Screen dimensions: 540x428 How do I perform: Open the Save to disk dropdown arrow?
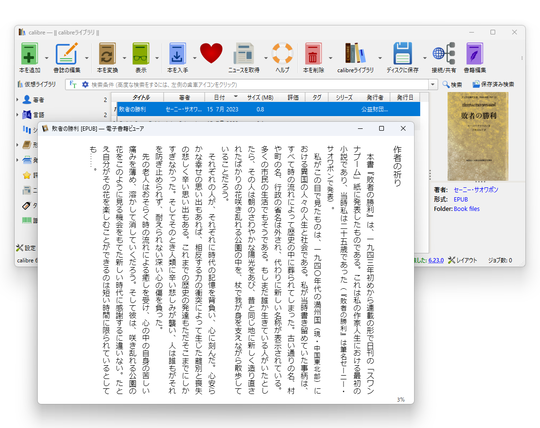click(x=424, y=58)
